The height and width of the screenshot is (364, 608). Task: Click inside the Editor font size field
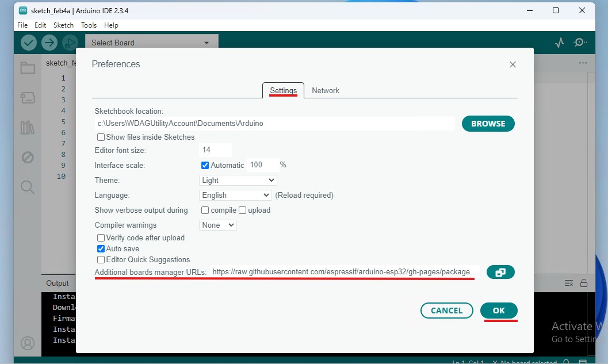tap(215, 150)
